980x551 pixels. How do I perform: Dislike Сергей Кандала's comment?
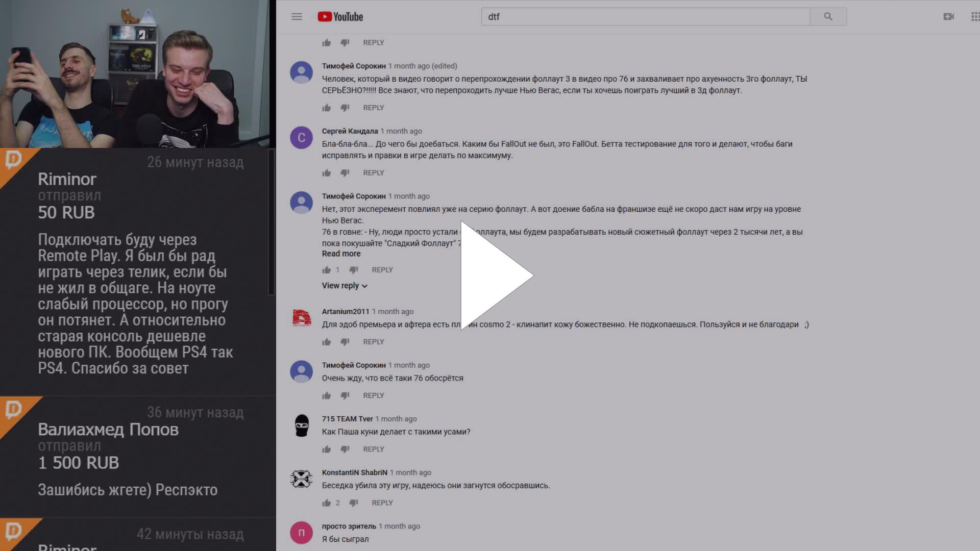(345, 173)
